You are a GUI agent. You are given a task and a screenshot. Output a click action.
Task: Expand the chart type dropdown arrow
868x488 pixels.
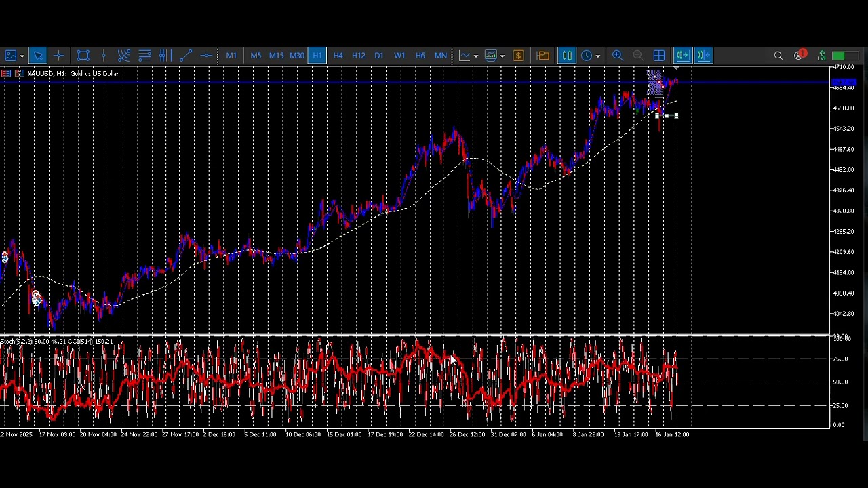click(476, 56)
